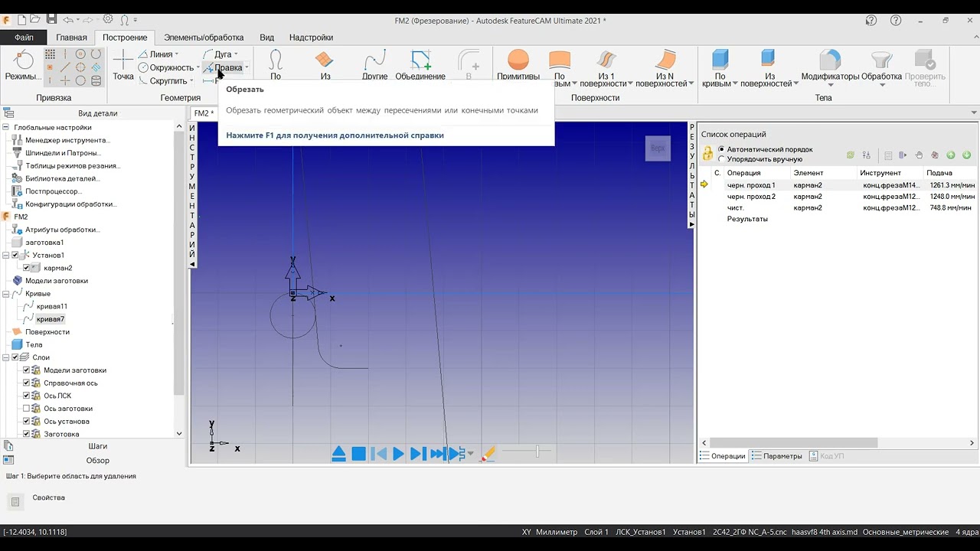Toggle the карман2 feature checkbox

click(x=27, y=268)
